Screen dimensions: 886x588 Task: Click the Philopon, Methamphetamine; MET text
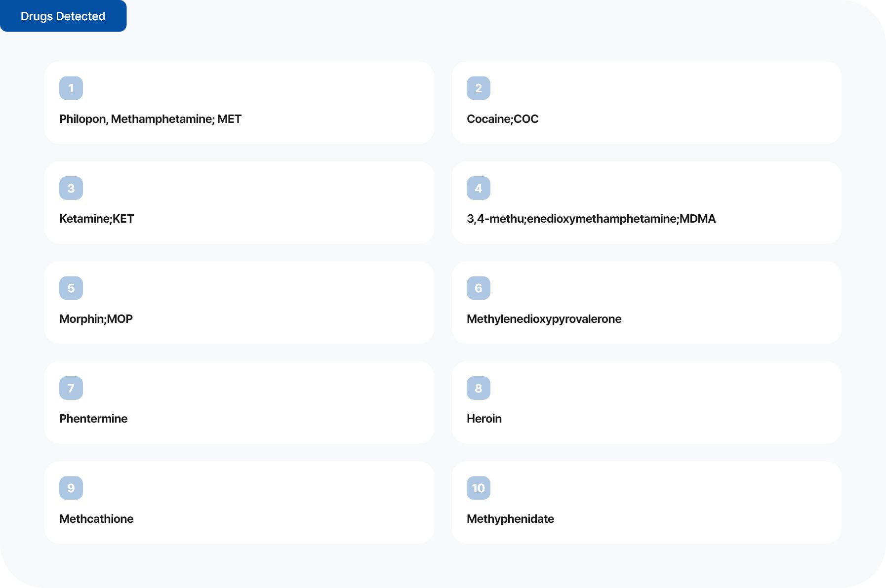click(x=150, y=119)
